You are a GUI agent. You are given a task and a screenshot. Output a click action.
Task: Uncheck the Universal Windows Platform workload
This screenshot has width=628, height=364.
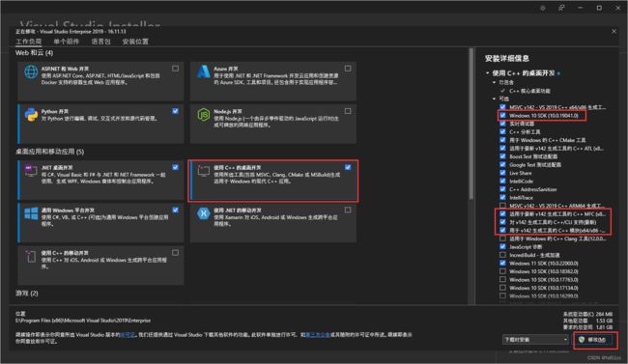click(176, 210)
